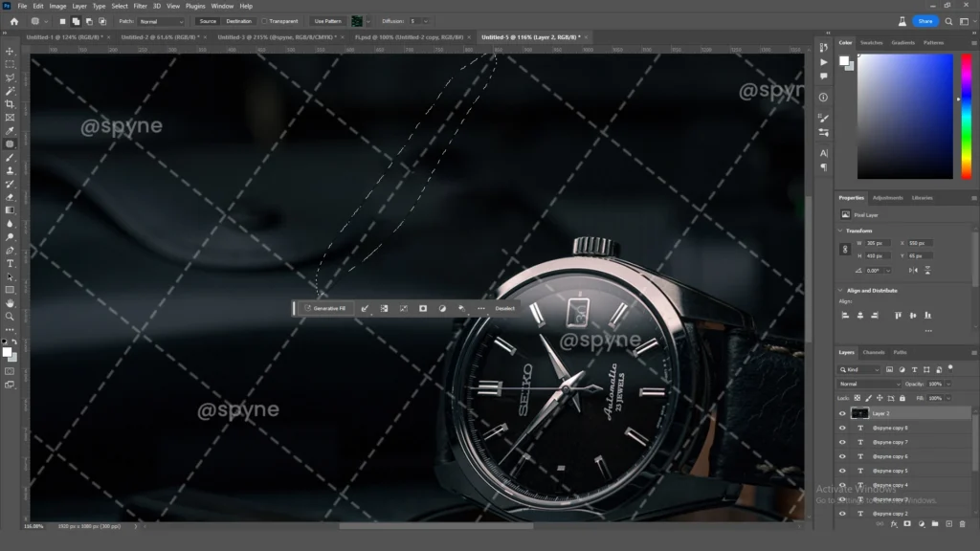980x551 pixels.
Task: Toggle the width and height link icon
Action: pos(845,250)
